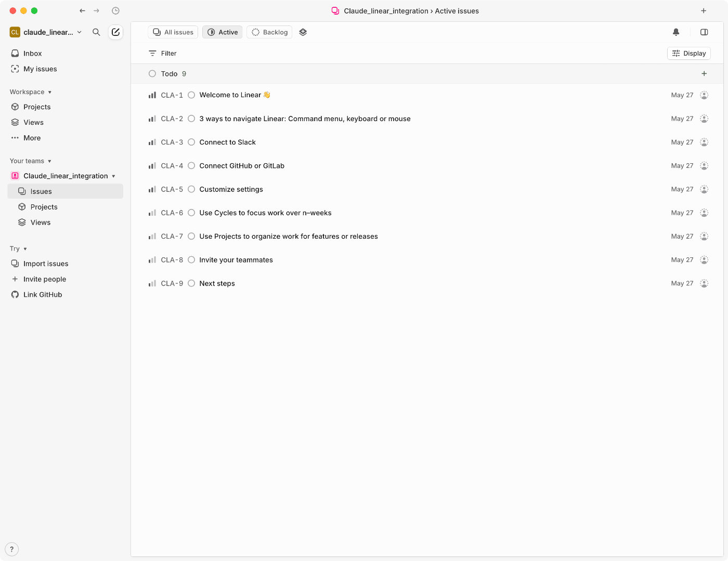The image size is (728, 561).
Task: Open the views stack icon beside Backlog
Action: pyautogui.click(x=303, y=32)
